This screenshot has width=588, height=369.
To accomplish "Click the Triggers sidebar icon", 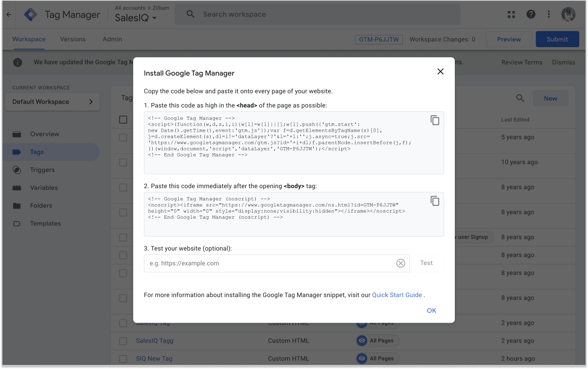I will tap(17, 170).
